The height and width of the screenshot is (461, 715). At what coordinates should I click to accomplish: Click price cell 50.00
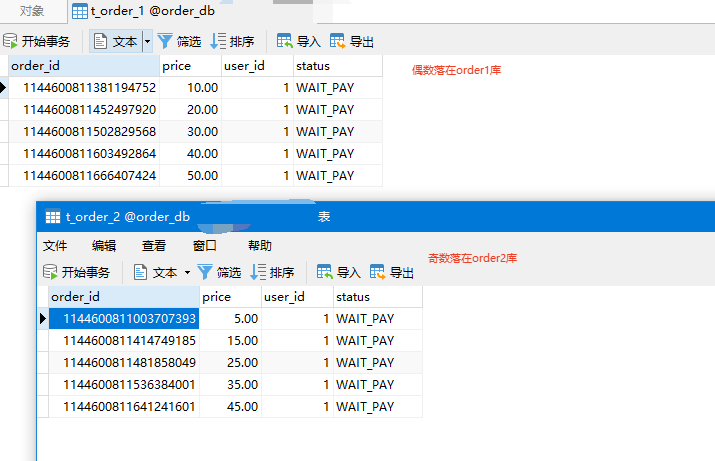(191, 176)
